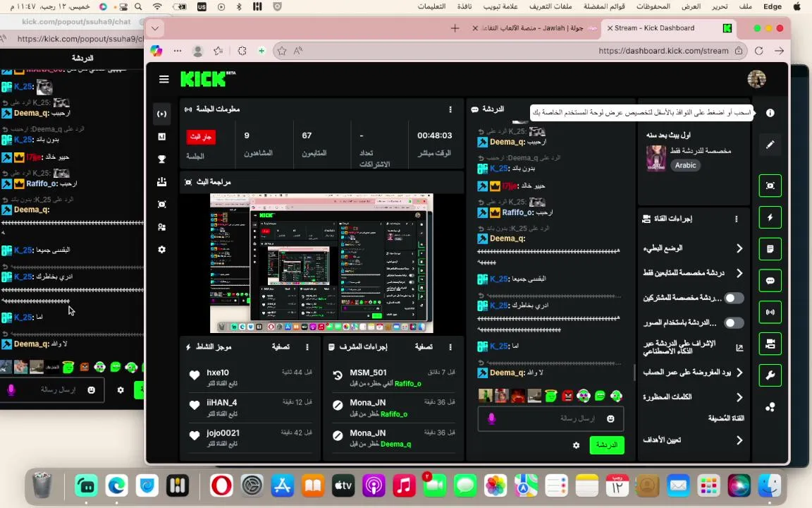Open the Copilot icon in Edge toolbar
The height and width of the screenshot is (508, 812).
pos(156,51)
